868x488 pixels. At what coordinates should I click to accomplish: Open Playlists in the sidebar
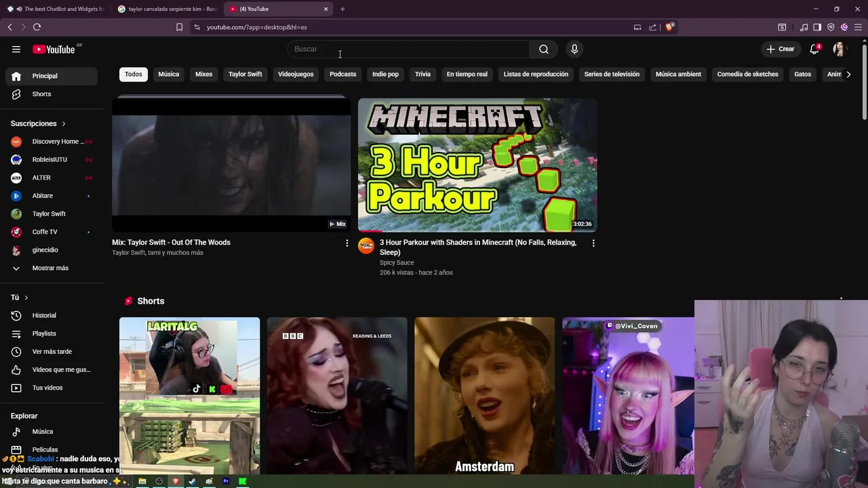52,333
